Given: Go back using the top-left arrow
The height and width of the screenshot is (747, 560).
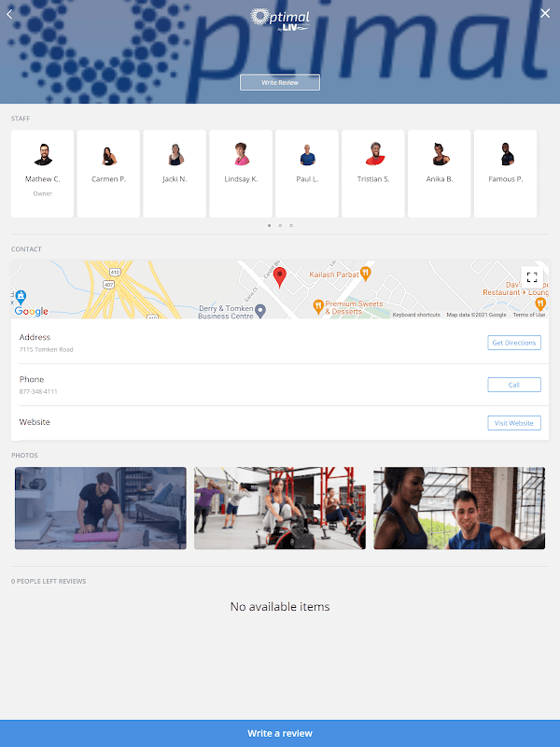Looking at the screenshot, I should coord(9,14).
